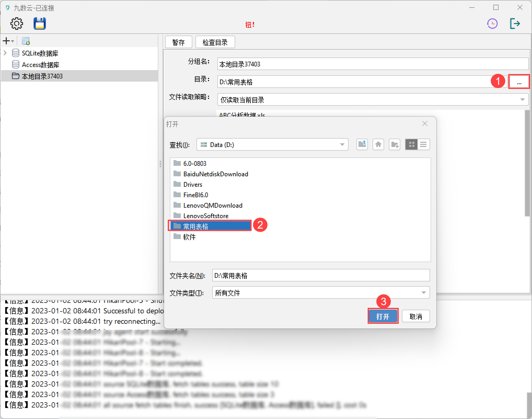Click the 检查目录 button
The width and height of the screenshot is (532, 419).
[x=215, y=42]
